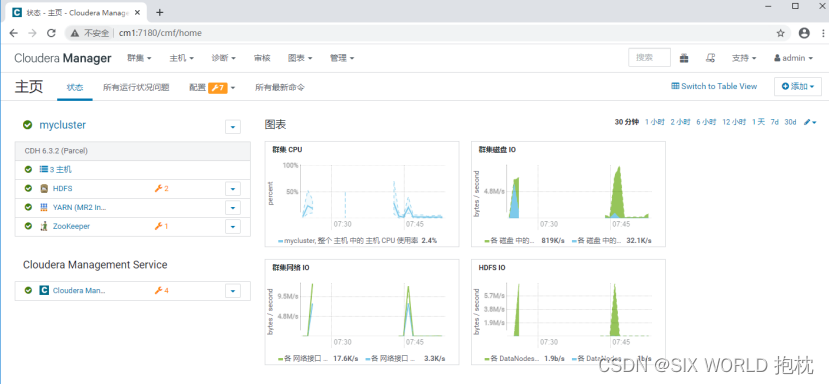This screenshot has width=829, height=384.
Task: Open the Cloudera Man... service link
Action: (x=79, y=290)
